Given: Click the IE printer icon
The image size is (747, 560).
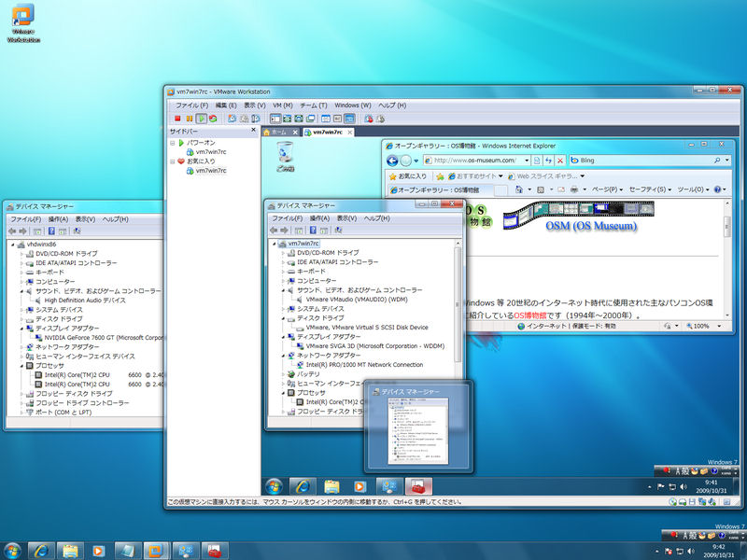Looking at the screenshot, I should click(574, 189).
